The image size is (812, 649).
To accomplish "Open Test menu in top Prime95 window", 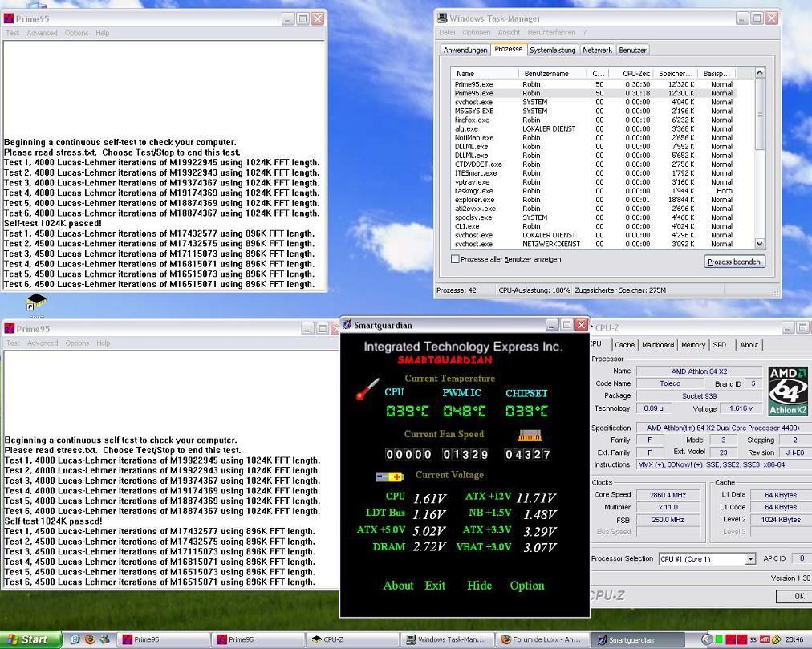I will [x=12, y=33].
